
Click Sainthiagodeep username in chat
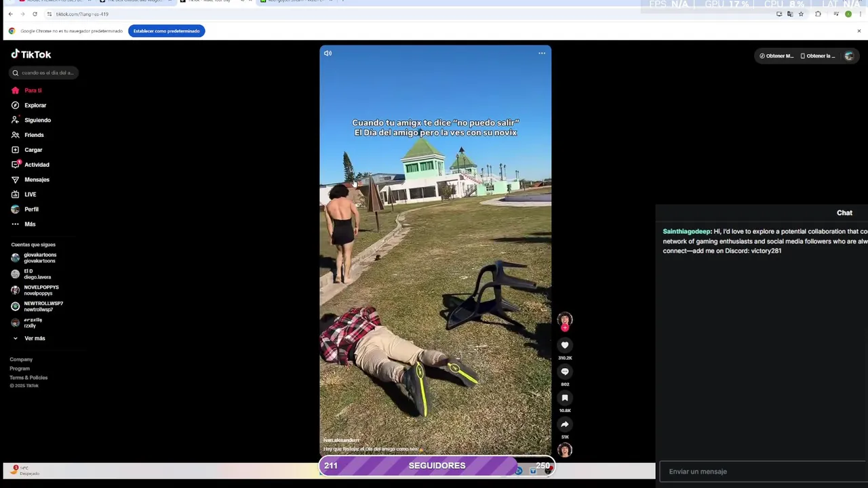click(x=686, y=231)
